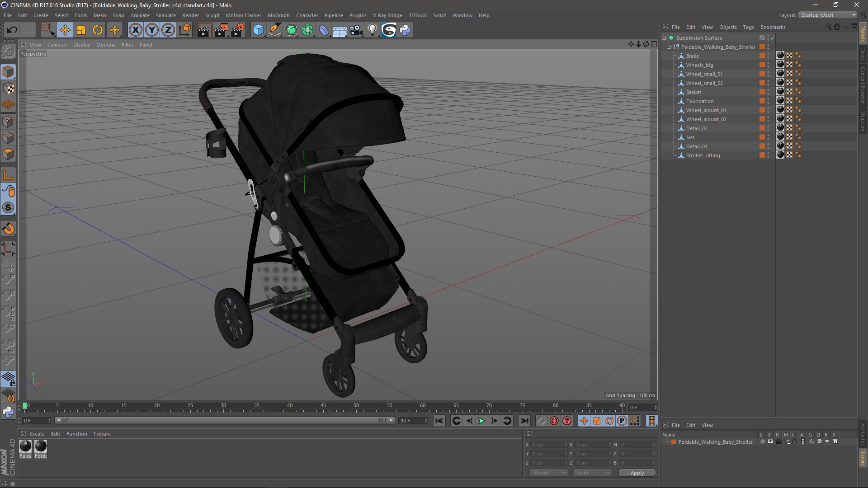Screen dimensions: 868x488
Task: Add a Cube primitive object
Action: (258, 30)
